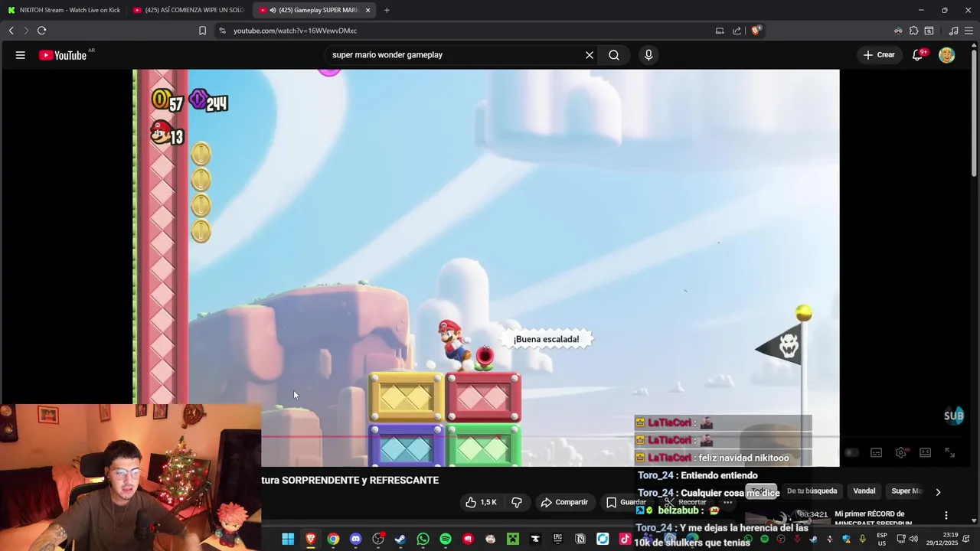Open the YouTube guide hamburger menu
Viewport: 980px width, 551px height.
(x=21, y=55)
